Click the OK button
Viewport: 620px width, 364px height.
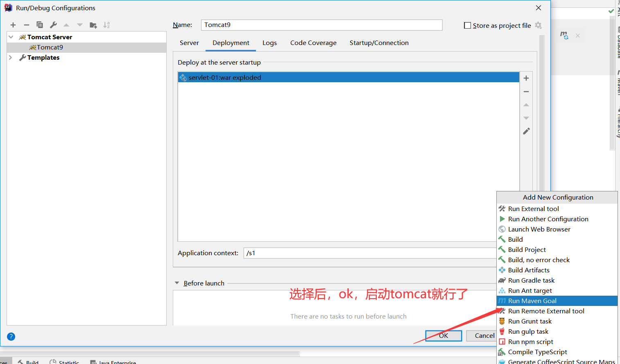444,336
